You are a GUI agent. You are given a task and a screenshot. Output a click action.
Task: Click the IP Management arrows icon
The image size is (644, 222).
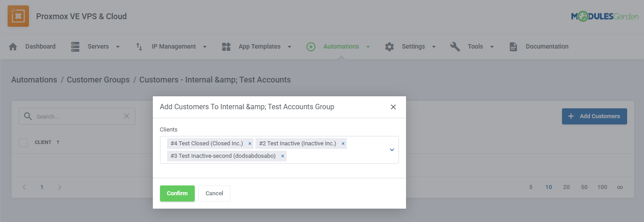pyautogui.click(x=139, y=46)
